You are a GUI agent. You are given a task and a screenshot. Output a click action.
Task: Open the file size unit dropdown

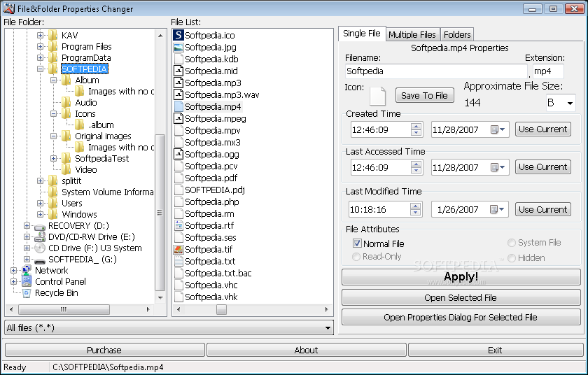click(x=570, y=103)
